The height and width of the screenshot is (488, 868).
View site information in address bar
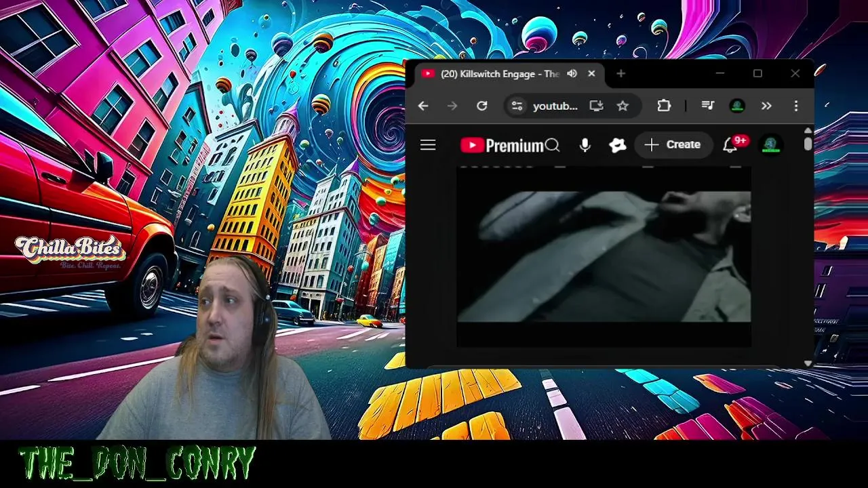[x=517, y=106]
